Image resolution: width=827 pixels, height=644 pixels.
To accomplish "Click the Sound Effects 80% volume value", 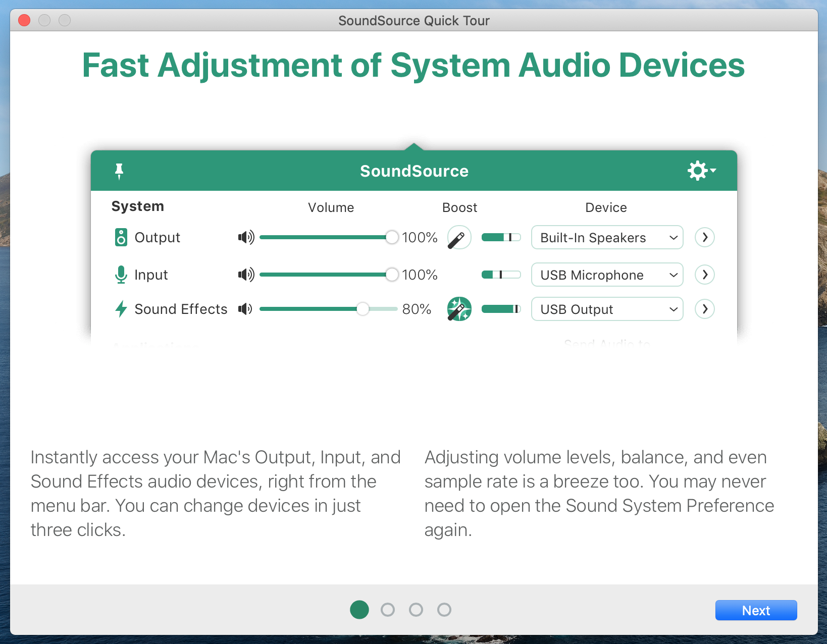I will coord(417,309).
